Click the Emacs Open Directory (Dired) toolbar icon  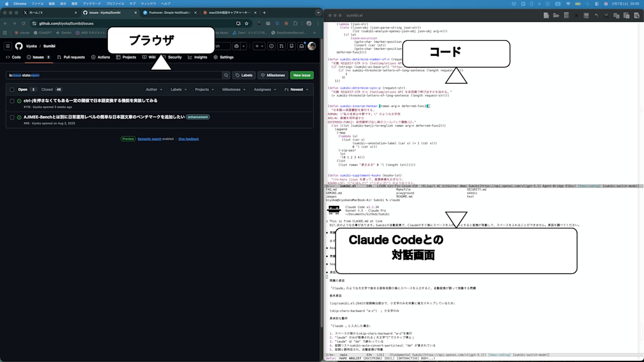tap(566, 16)
